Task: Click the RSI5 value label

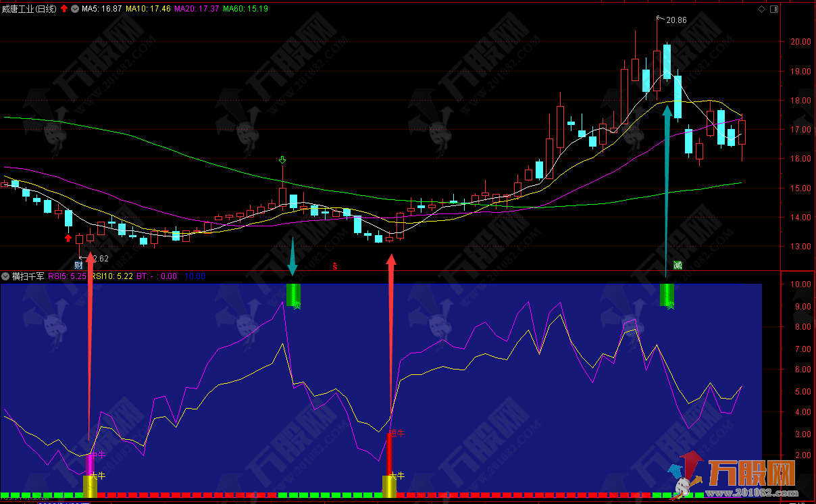Action: (x=68, y=276)
